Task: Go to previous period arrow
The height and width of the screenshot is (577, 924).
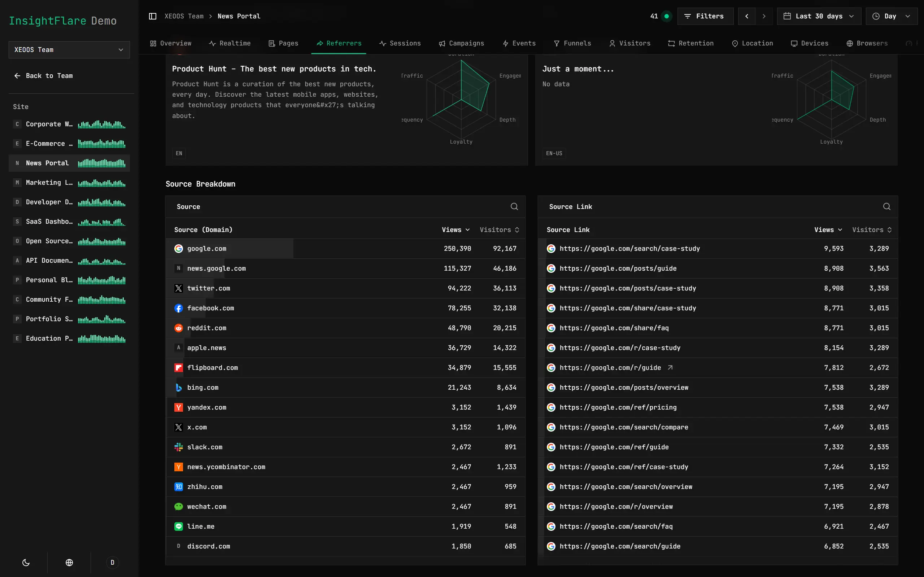Action: coord(746,16)
